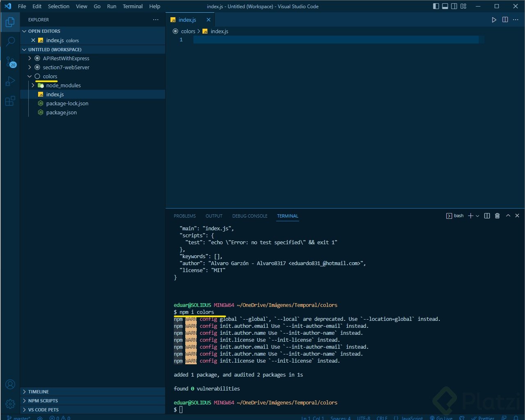Run the index.js file via the play icon
Viewport: 525px width, 420px height.
click(x=494, y=19)
